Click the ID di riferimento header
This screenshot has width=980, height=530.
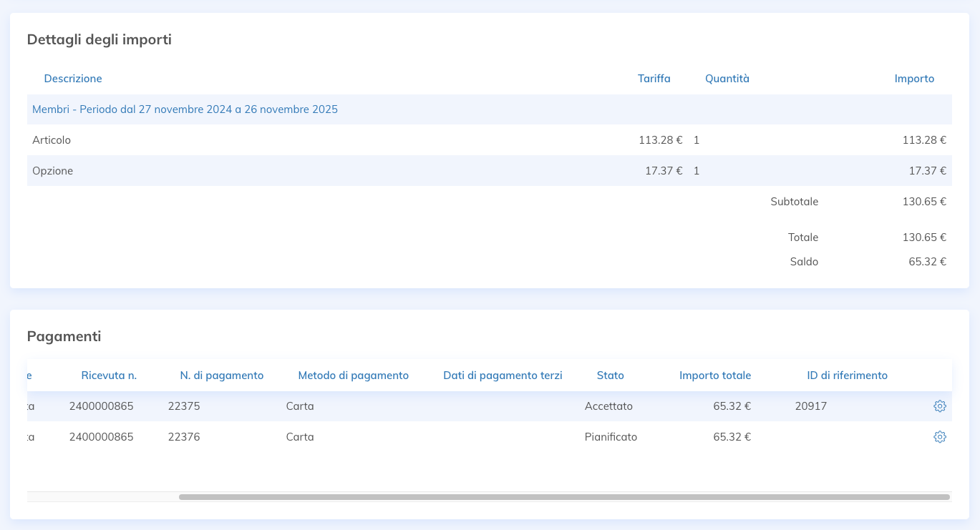(847, 376)
